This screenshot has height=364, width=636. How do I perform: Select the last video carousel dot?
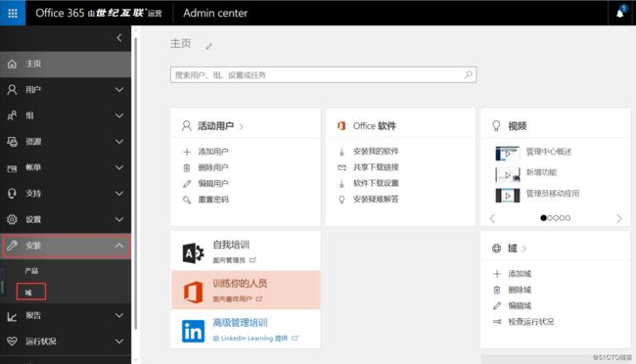[x=568, y=218]
